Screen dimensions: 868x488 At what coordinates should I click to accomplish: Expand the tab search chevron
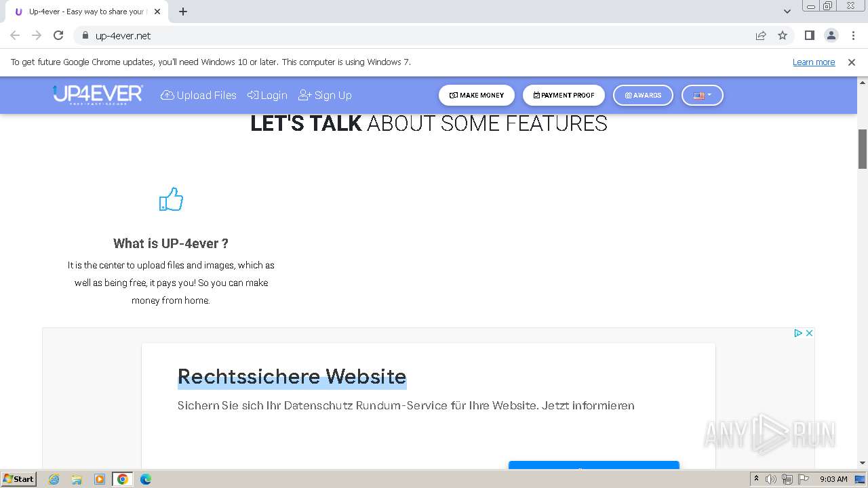tap(787, 12)
